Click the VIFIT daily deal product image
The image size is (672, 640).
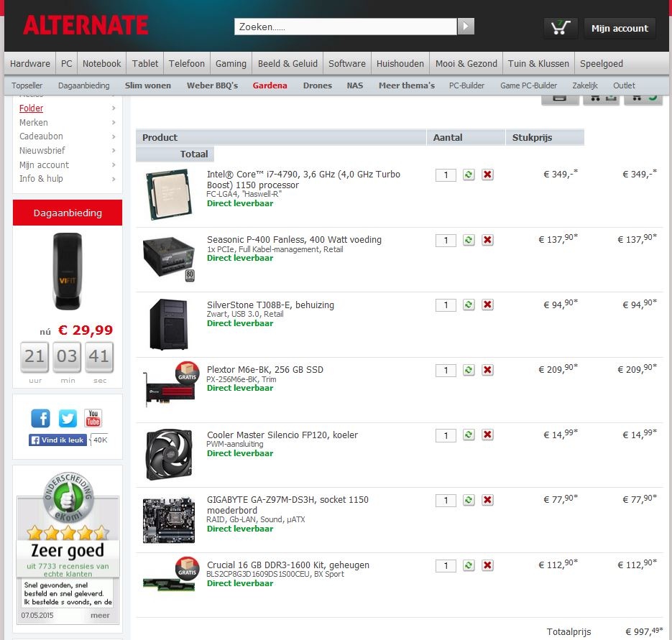[x=68, y=272]
